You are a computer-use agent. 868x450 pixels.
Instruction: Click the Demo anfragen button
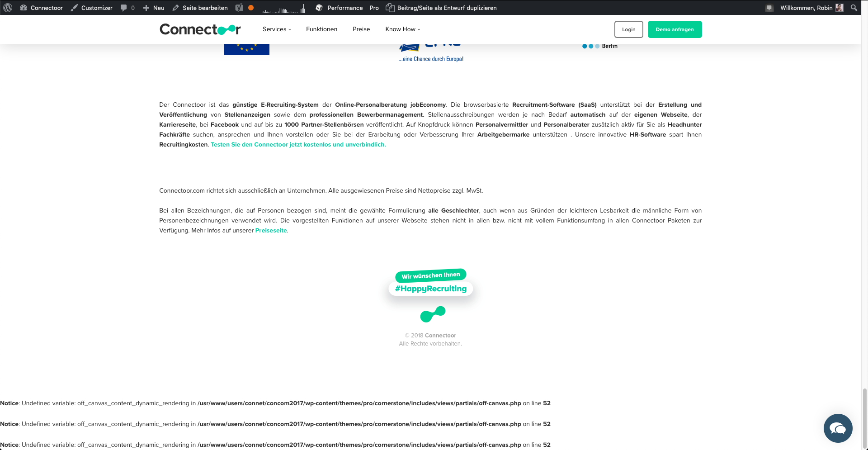point(675,29)
